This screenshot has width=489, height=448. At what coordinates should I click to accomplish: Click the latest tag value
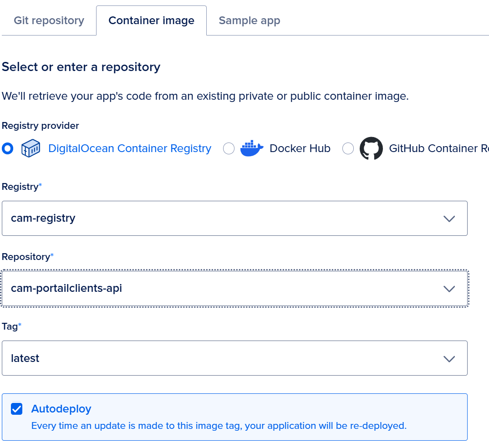(x=25, y=359)
